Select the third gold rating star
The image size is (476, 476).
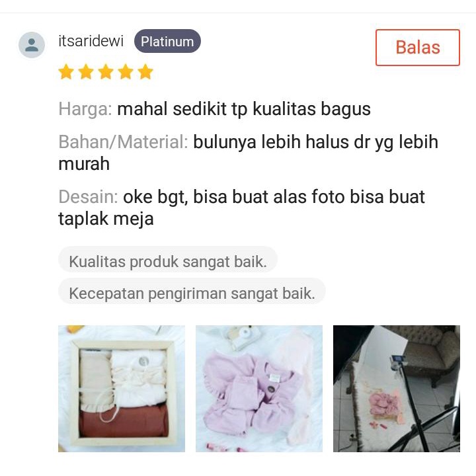coord(106,71)
